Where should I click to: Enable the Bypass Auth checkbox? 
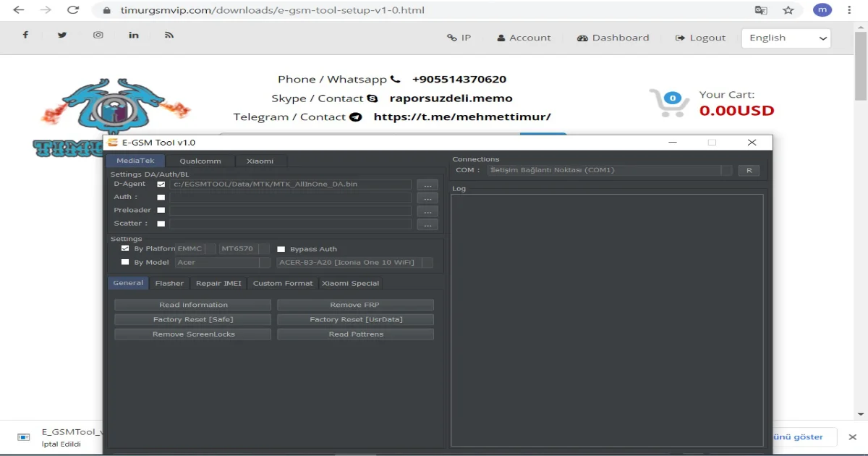[x=281, y=249]
